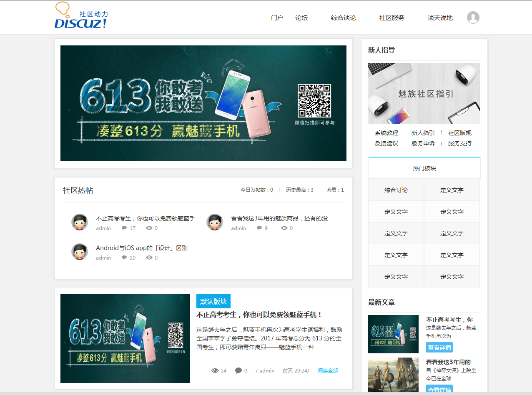Open 服务支持 link
Image resolution: width=532 pixels, height=395 pixels.
[x=460, y=143]
